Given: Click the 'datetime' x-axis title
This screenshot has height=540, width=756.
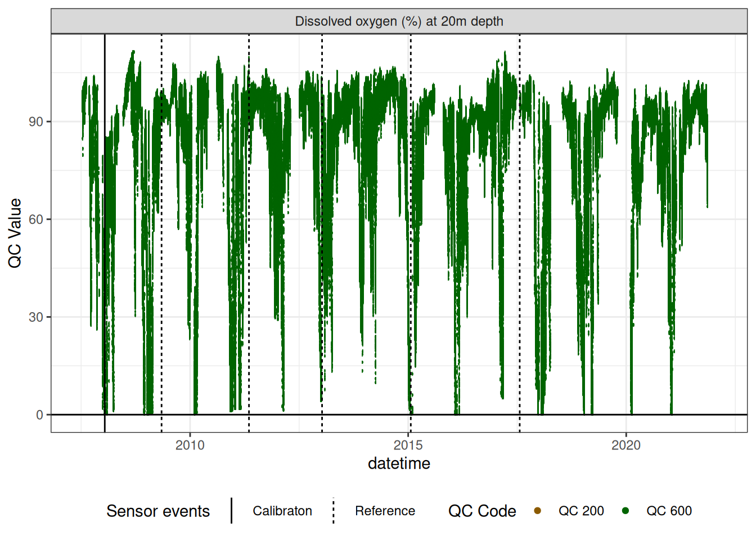Looking at the screenshot, I should tap(399, 463).
